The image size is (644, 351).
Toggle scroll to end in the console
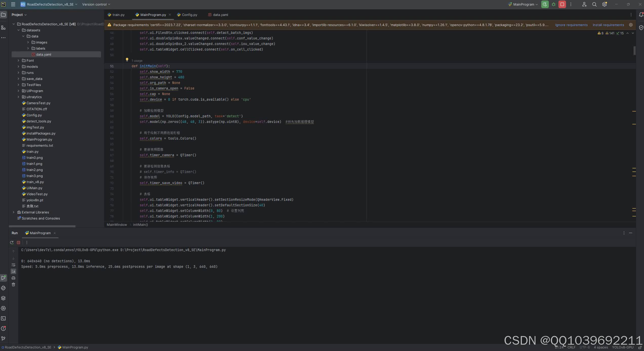13,271
